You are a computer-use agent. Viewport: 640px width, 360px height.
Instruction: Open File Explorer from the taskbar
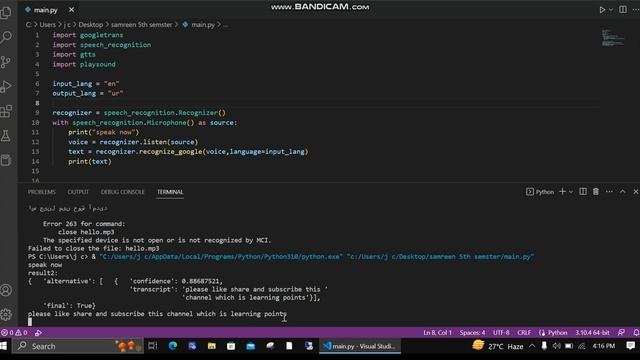[211, 346]
